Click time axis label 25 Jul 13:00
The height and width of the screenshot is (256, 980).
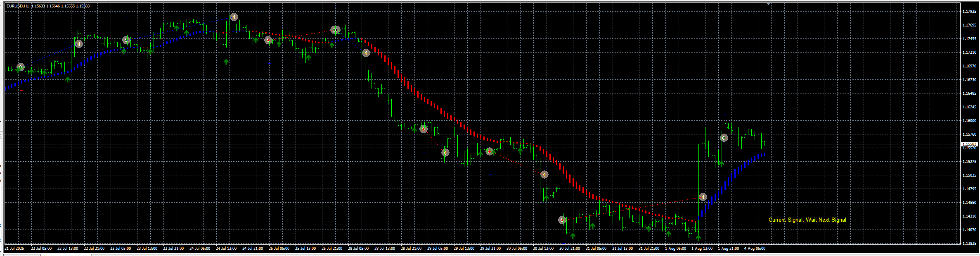(x=305, y=249)
